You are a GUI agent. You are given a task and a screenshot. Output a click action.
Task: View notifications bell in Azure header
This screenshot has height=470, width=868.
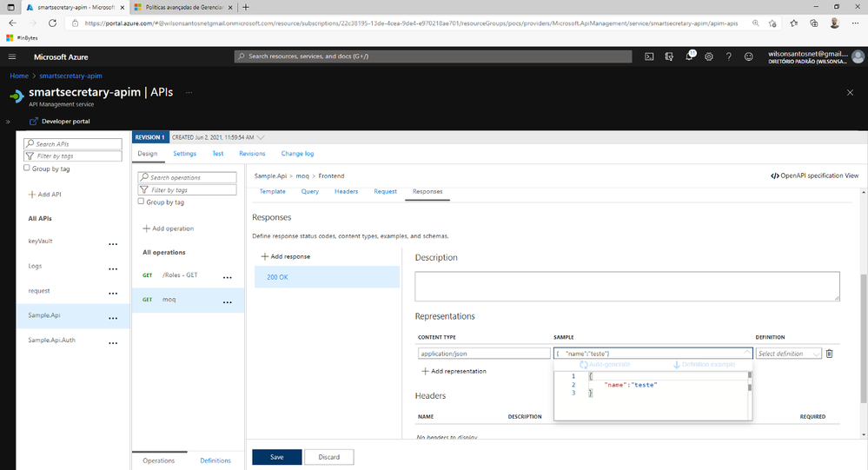[x=689, y=56]
